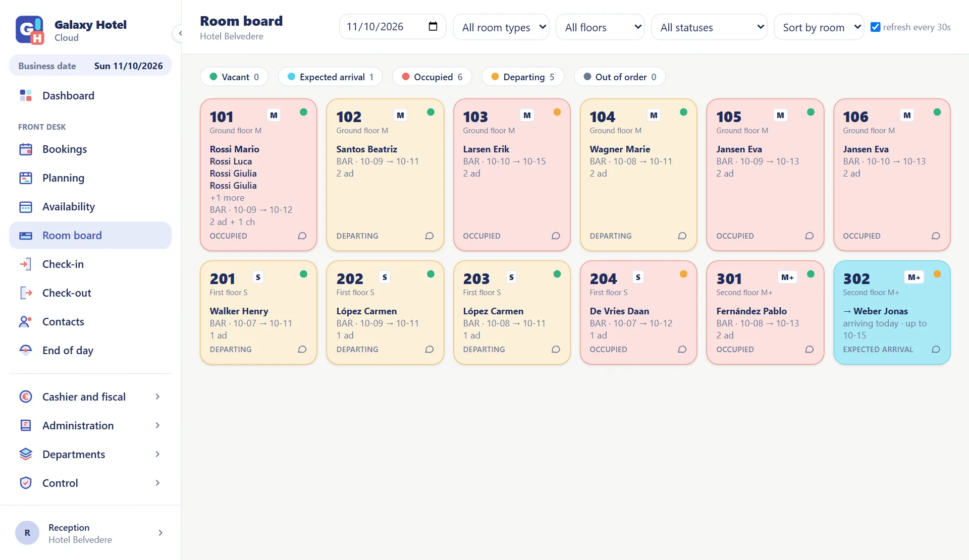969x560 pixels.
Task: Click the Contacts person icon
Action: click(x=26, y=322)
